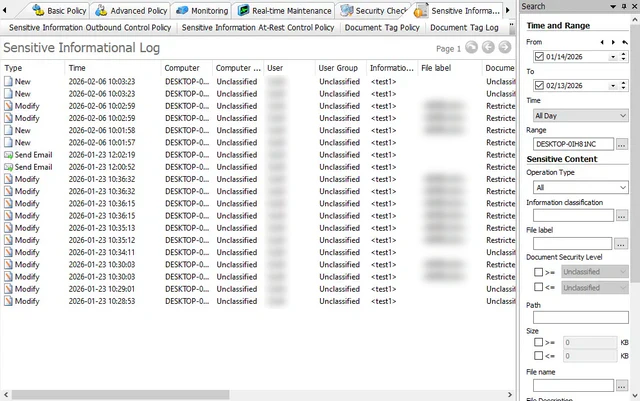The height and width of the screenshot is (401, 640).
Task: Open the sub-tab overflow button after Document Tag Log
Action: tap(511, 27)
